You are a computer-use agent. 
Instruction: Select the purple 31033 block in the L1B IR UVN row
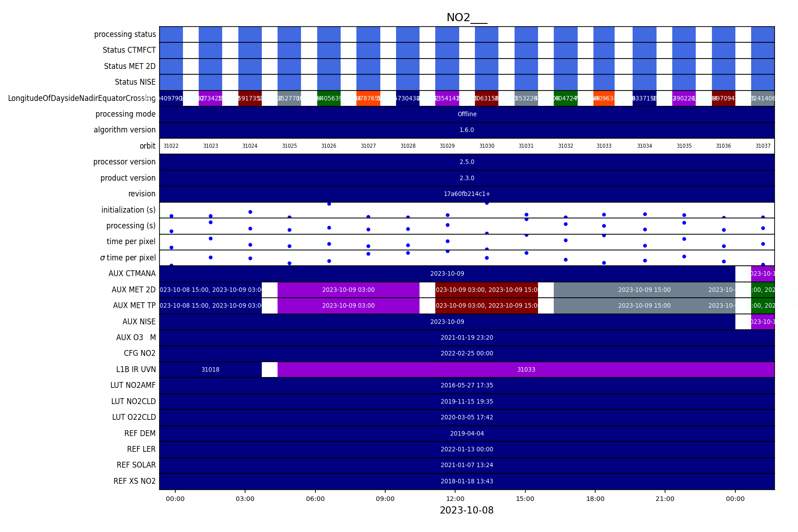click(x=526, y=369)
